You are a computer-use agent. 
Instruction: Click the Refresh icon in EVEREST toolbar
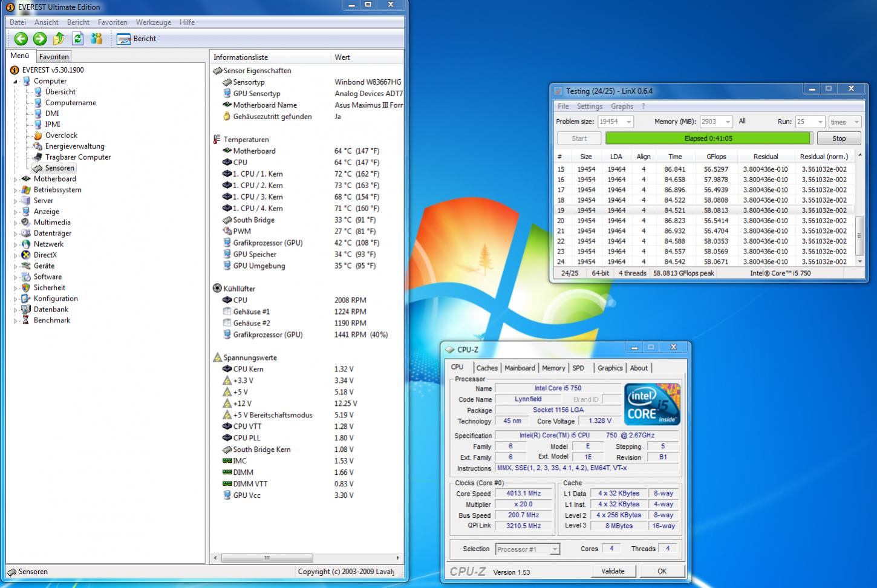(x=77, y=39)
